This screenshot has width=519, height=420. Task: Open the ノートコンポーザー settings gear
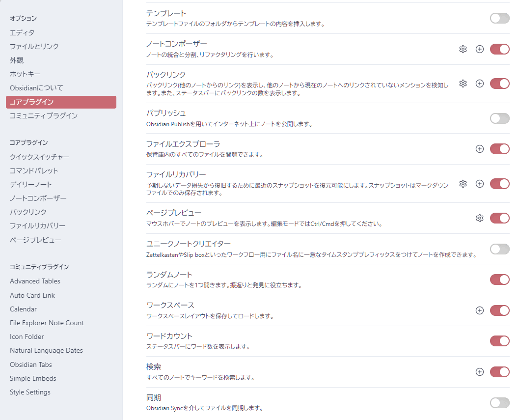(x=463, y=49)
